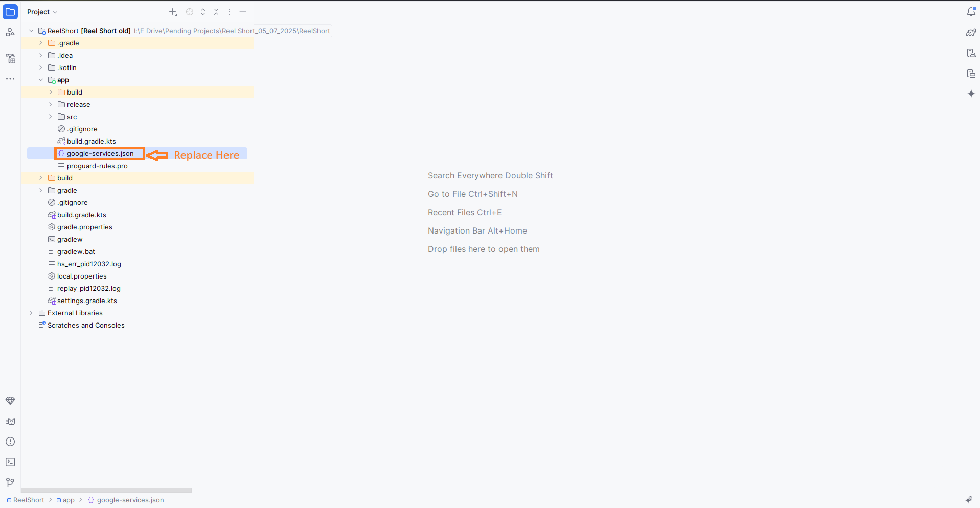
Task: Expand the .idea folder
Action: click(41, 55)
